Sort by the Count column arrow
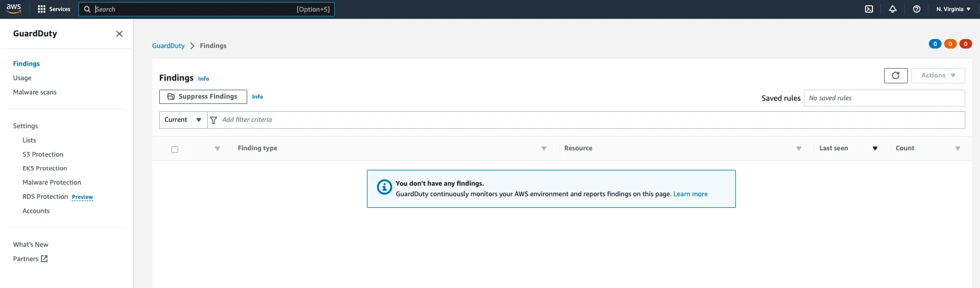The image size is (980, 288). tap(958, 149)
